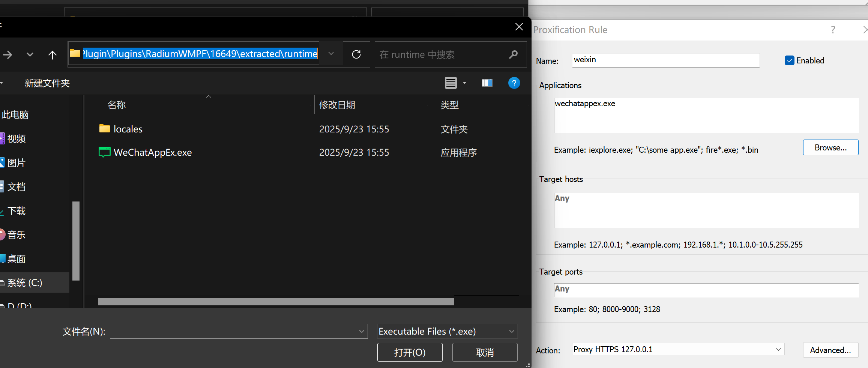Image resolution: width=868 pixels, height=368 pixels.
Task: Toggle the Enabled checkbox
Action: pyautogui.click(x=789, y=61)
